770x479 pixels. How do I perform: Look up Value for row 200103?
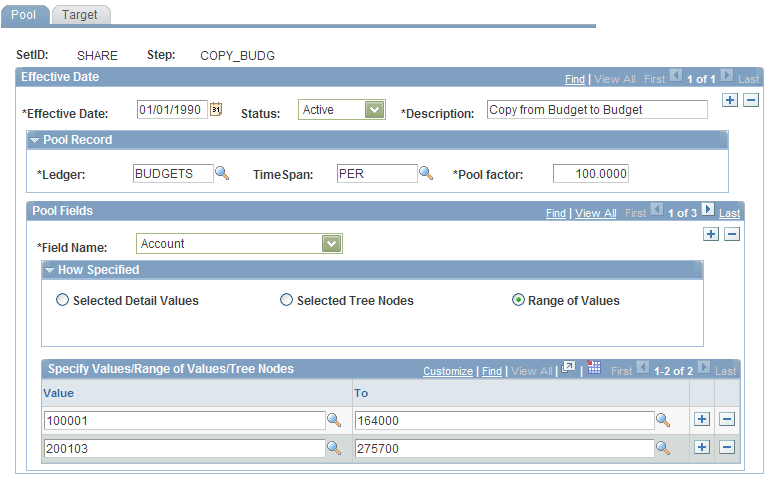tap(334, 448)
